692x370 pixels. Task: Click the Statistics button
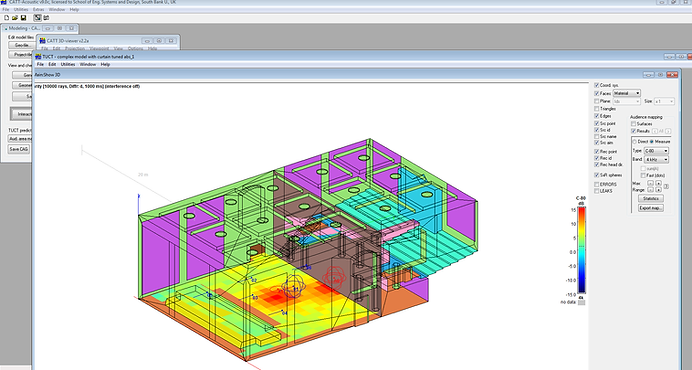651,199
